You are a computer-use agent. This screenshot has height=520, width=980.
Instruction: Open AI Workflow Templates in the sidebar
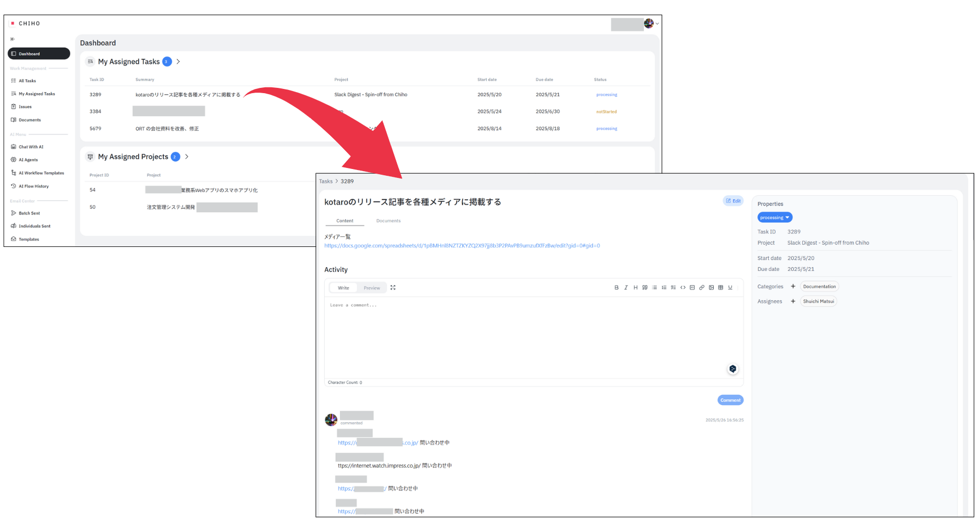point(41,173)
